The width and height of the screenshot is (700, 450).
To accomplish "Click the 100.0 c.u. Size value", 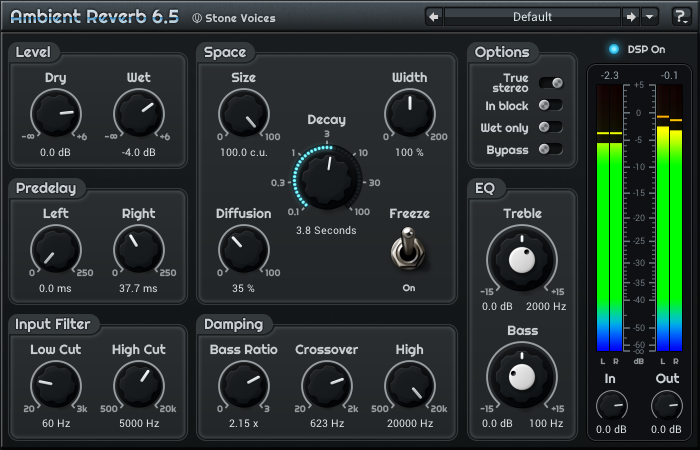I will pyautogui.click(x=244, y=153).
